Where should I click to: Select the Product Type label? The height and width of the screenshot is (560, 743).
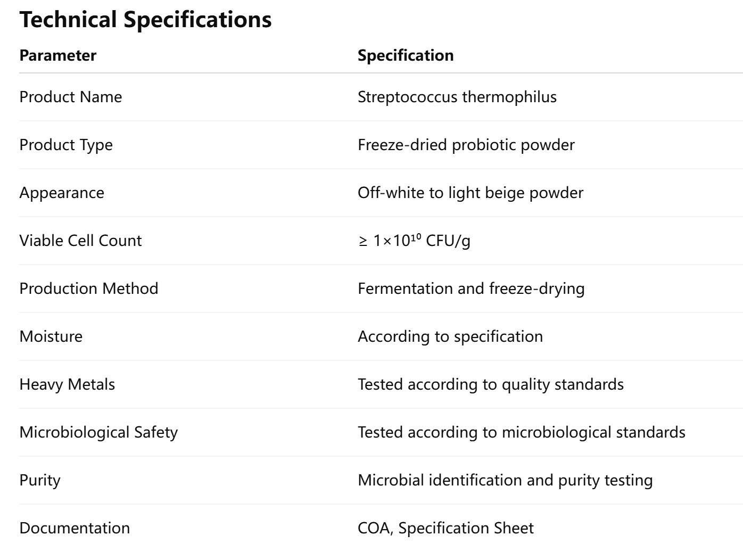66,145
